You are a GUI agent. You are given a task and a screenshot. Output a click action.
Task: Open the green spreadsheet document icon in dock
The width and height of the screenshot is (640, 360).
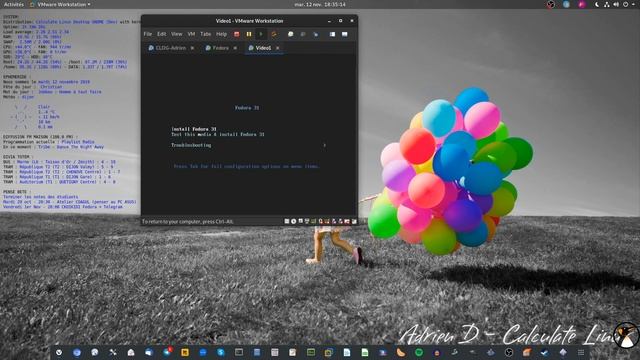coord(365,352)
